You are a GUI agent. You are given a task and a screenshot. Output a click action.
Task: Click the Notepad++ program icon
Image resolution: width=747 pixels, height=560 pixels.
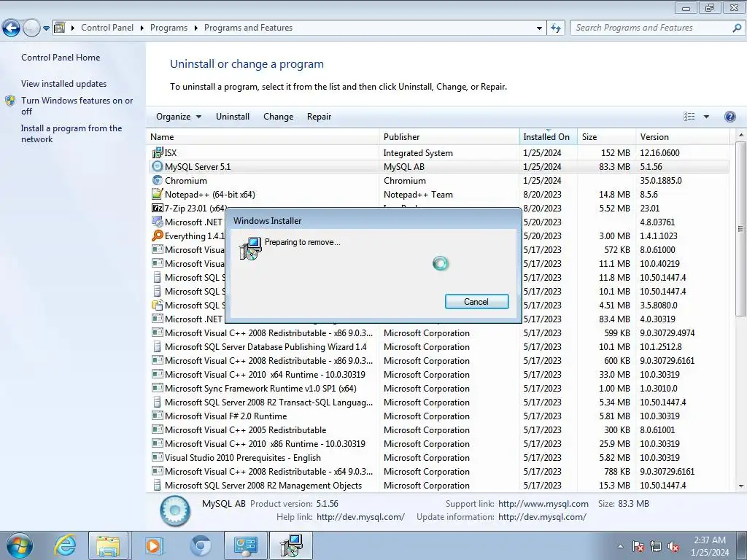tap(158, 194)
